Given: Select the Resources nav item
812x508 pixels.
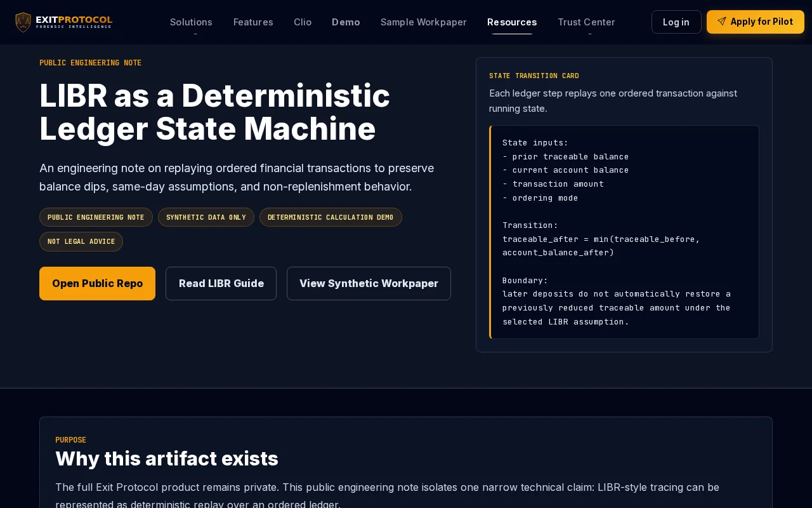Looking at the screenshot, I should coord(512,22).
